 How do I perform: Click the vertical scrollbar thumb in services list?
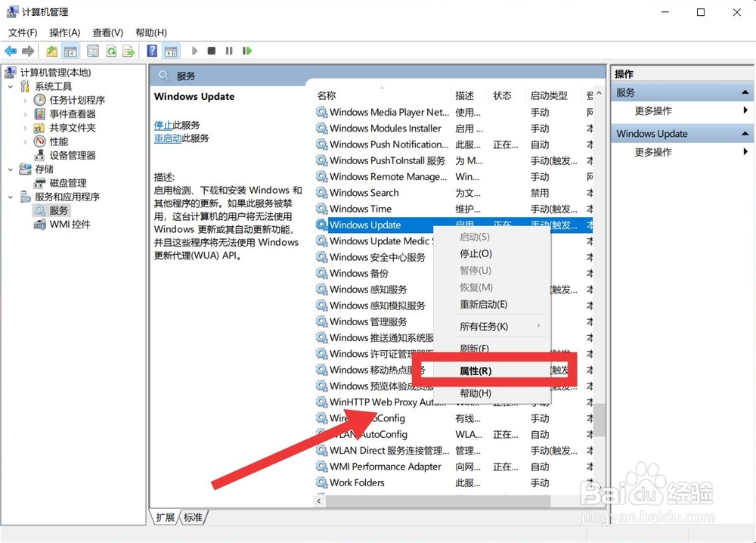599,420
